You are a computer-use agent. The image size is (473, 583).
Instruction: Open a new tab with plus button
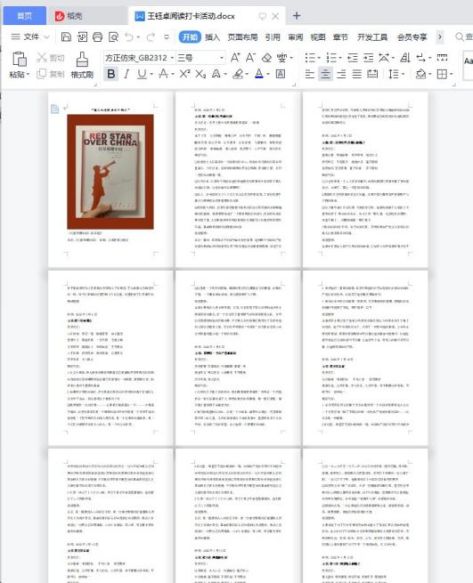pos(296,16)
